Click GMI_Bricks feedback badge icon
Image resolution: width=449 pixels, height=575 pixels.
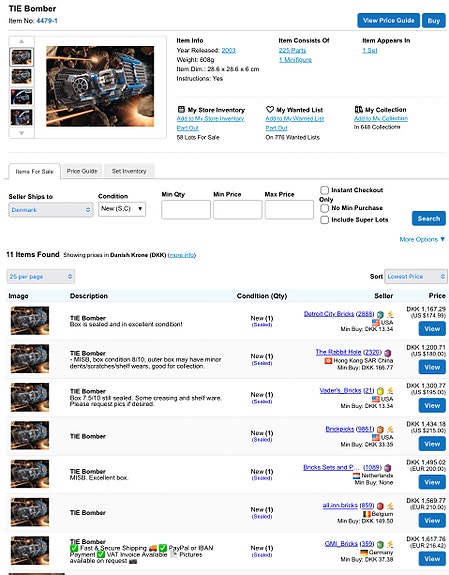click(x=380, y=545)
